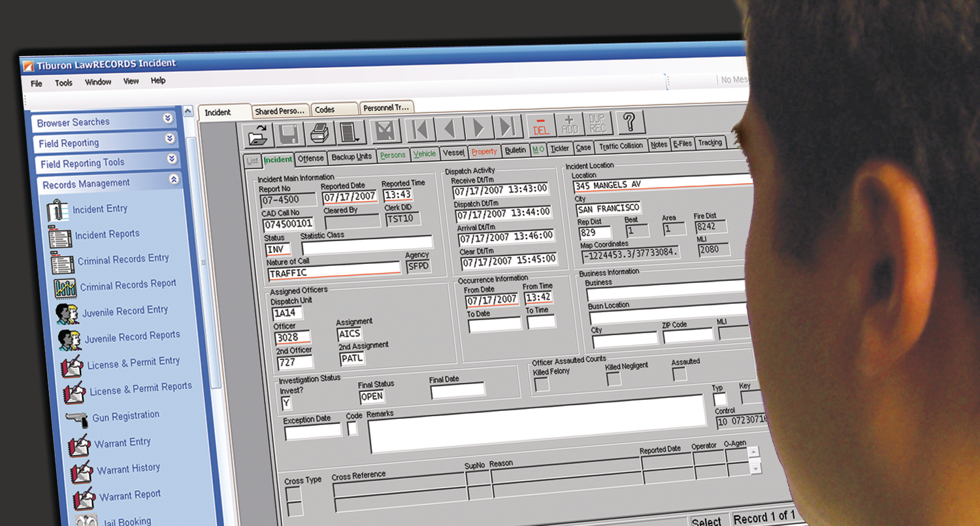Check the Killed Felony box
Screen dimensions: 980x526
[x=542, y=384]
